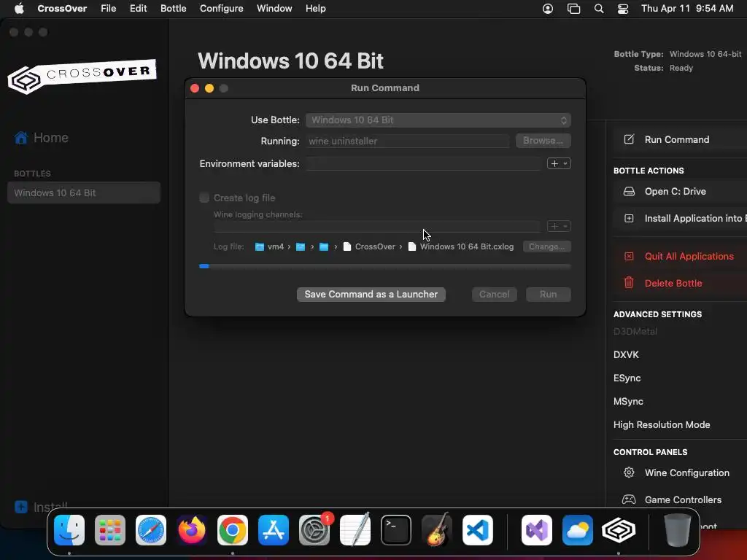
Task: Open Visual Studio purple dock icon
Action: pyautogui.click(x=537, y=530)
